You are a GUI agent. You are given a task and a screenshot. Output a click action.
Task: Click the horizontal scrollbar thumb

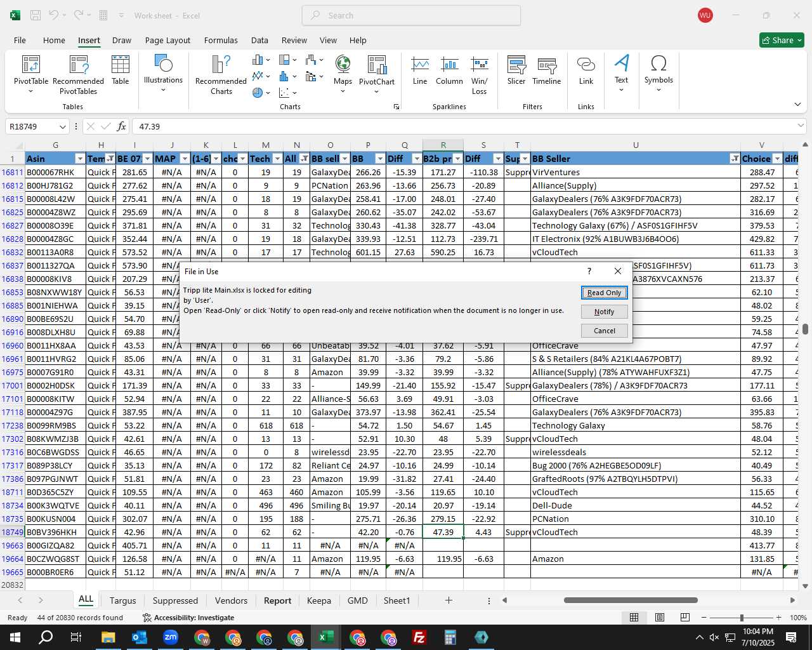631,600
